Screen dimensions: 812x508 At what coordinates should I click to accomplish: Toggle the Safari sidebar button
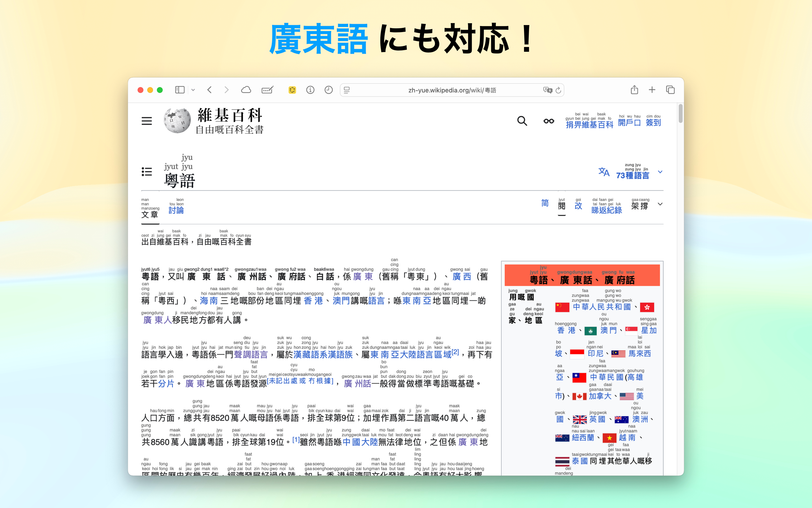[180, 90]
